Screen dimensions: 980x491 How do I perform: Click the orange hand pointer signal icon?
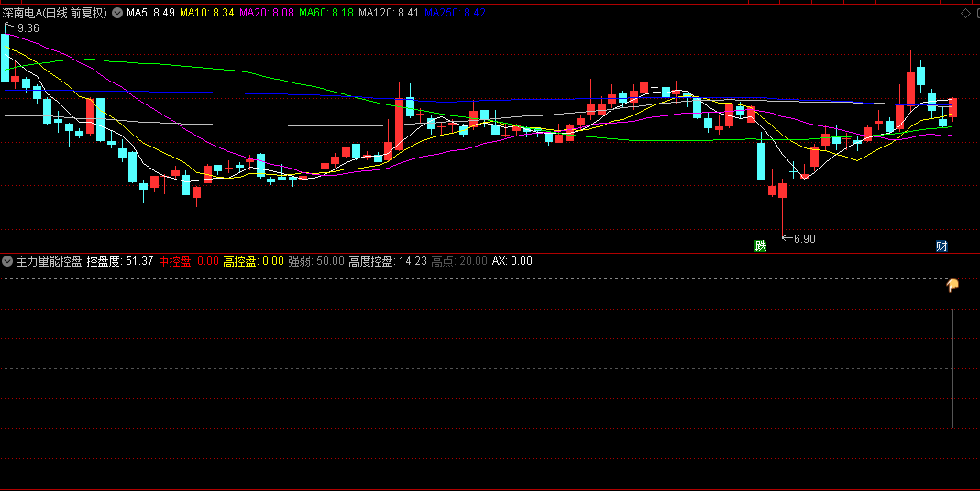pyautogui.click(x=952, y=286)
